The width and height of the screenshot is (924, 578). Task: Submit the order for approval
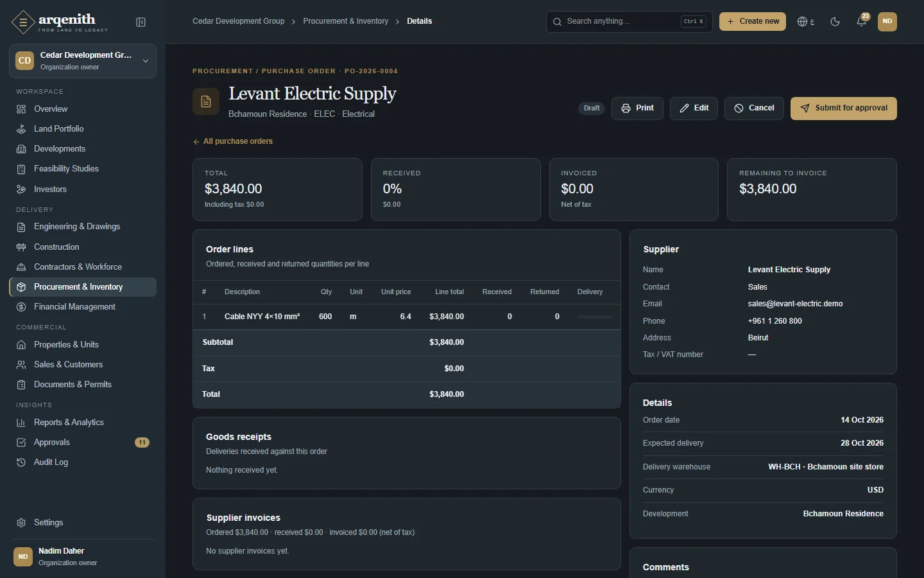(844, 109)
